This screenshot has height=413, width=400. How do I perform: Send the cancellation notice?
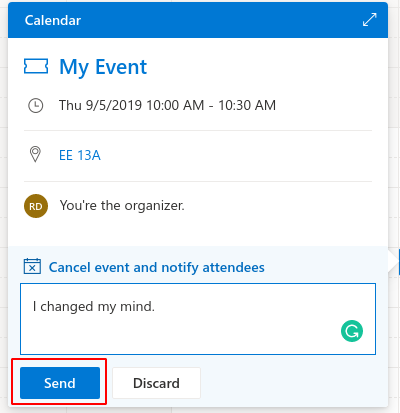point(60,383)
